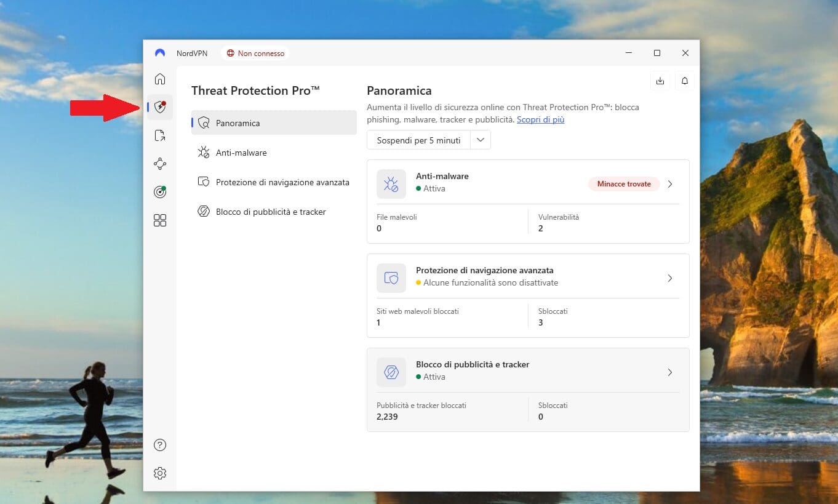This screenshot has height=504, width=838.
Task: Open Settings gear icon
Action: (x=160, y=473)
